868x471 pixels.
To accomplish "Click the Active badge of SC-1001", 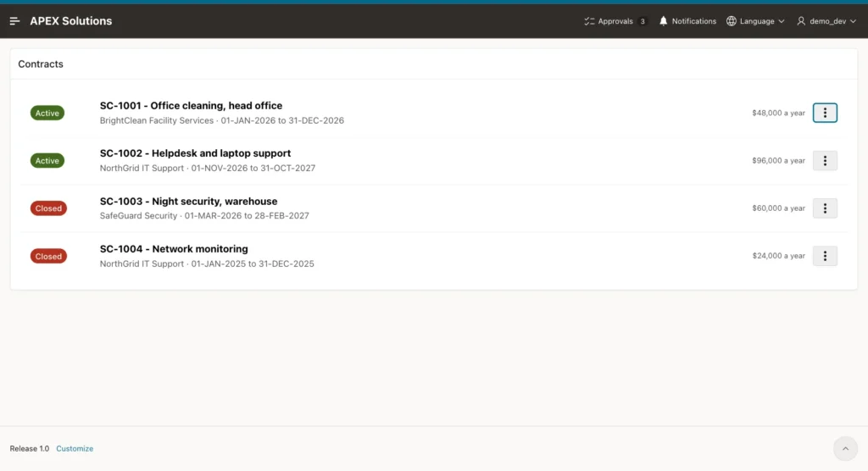I will [47, 113].
